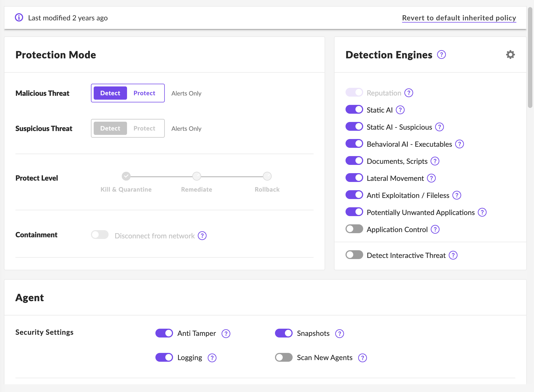534x392 pixels.
Task: Enable Scan New Agents switch
Action: tap(284, 357)
